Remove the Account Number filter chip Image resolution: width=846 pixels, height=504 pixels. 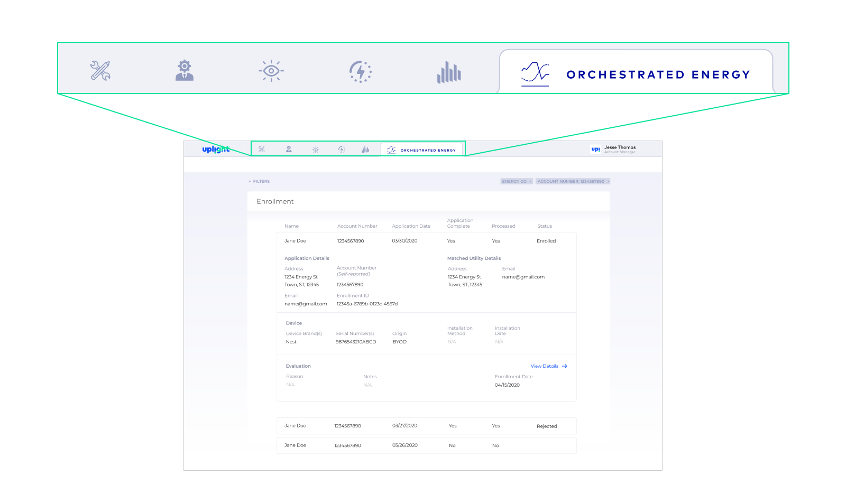(x=608, y=182)
